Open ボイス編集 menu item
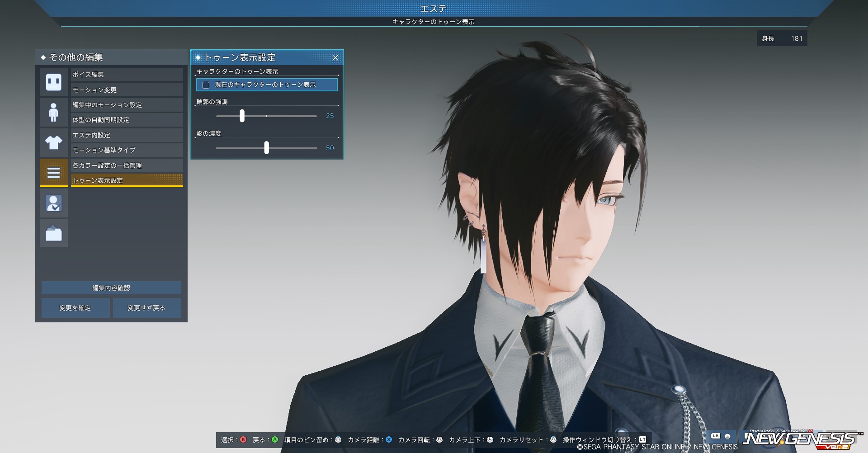Screen dimensions: 868x453 (x=127, y=75)
